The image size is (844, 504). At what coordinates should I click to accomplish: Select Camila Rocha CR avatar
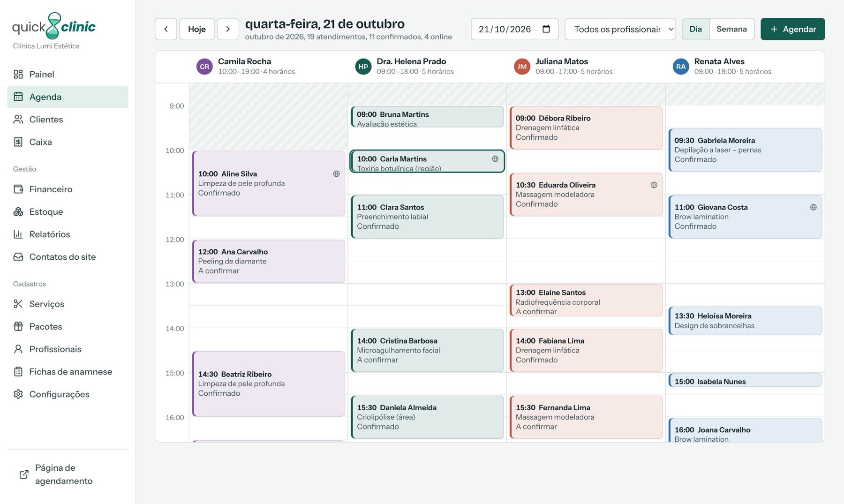(204, 67)
